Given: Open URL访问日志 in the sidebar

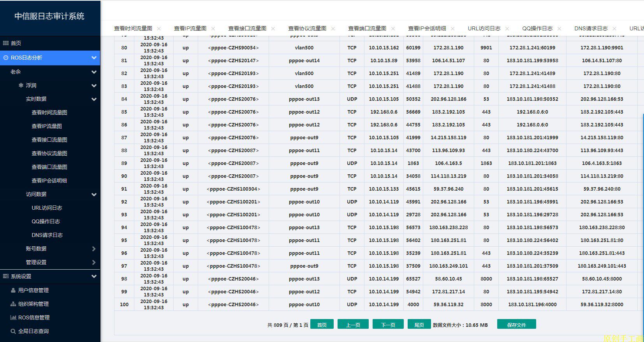Looking at the screenshot, I should click(47, 208).
